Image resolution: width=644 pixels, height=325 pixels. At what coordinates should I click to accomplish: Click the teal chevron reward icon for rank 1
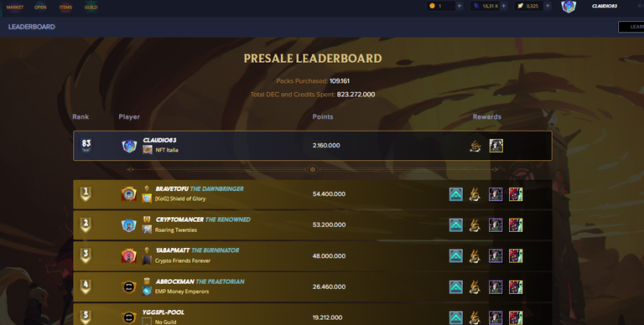pos(456,194)
